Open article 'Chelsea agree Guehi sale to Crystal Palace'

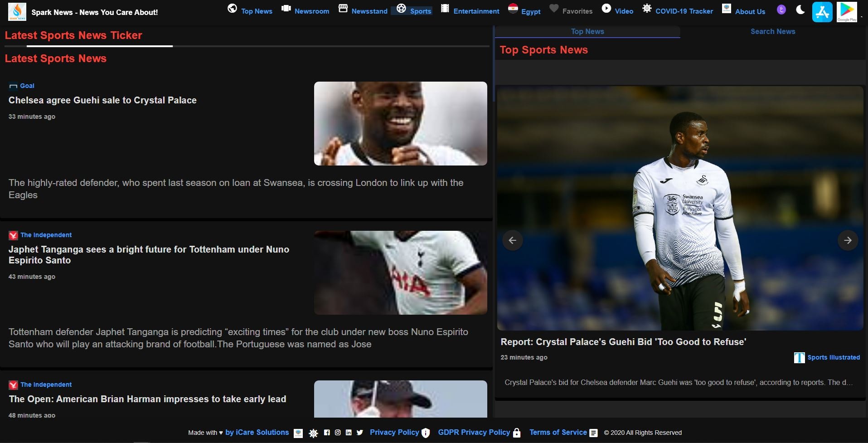102,100
